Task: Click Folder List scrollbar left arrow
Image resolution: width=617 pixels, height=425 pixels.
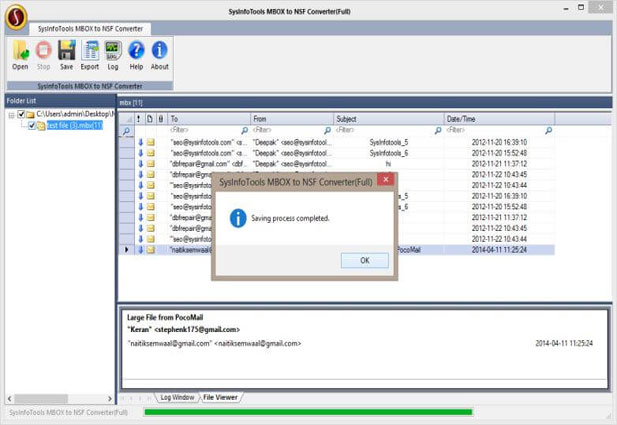Action: pos(9,399)
